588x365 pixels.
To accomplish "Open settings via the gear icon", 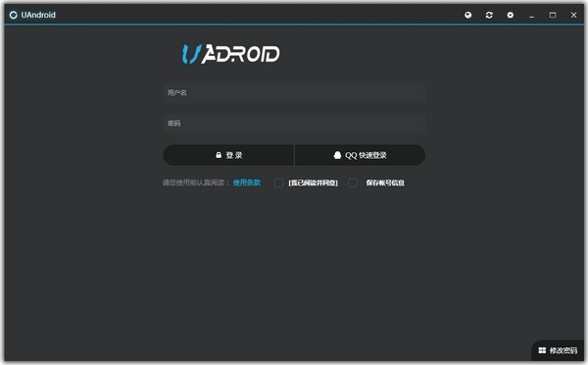I will (x=510, y=15).
